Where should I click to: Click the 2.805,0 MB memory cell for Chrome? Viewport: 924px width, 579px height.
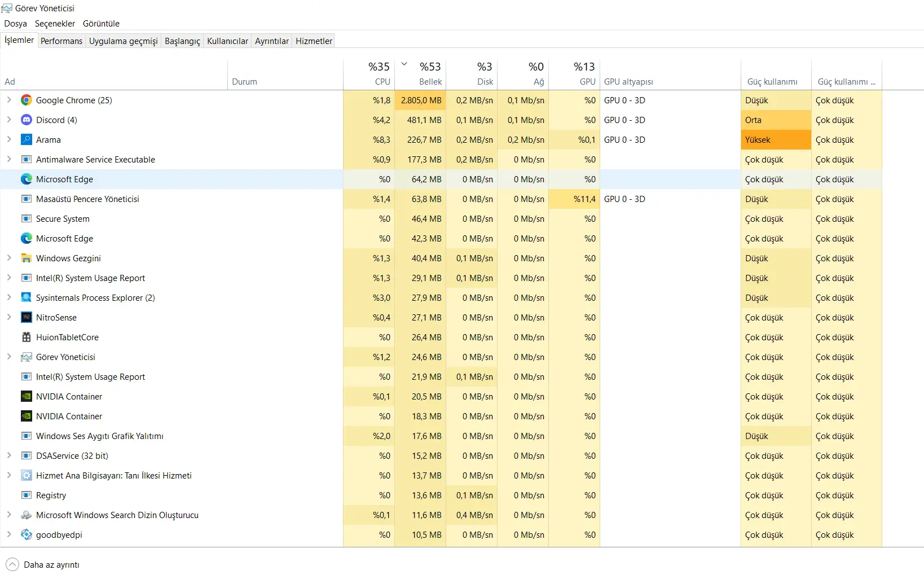420,100
